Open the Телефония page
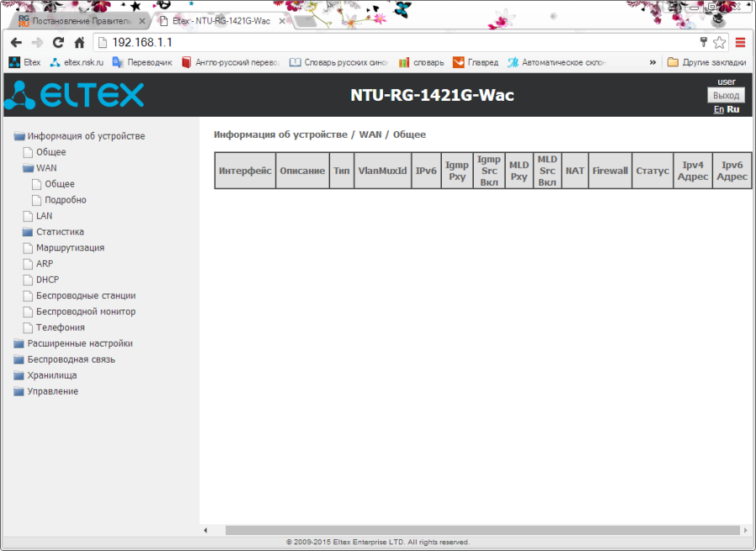 (54, 327)
